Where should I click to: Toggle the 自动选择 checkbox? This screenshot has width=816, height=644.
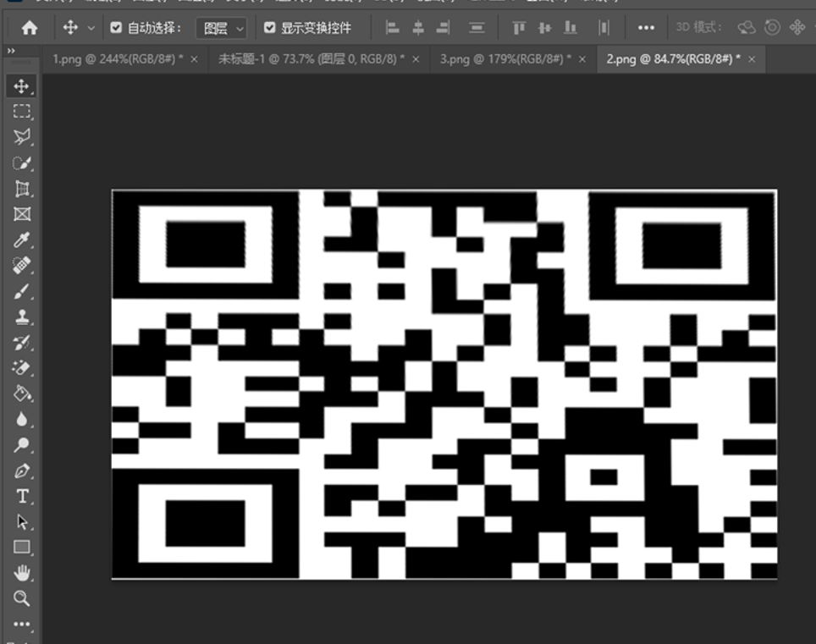pos(116,28)
